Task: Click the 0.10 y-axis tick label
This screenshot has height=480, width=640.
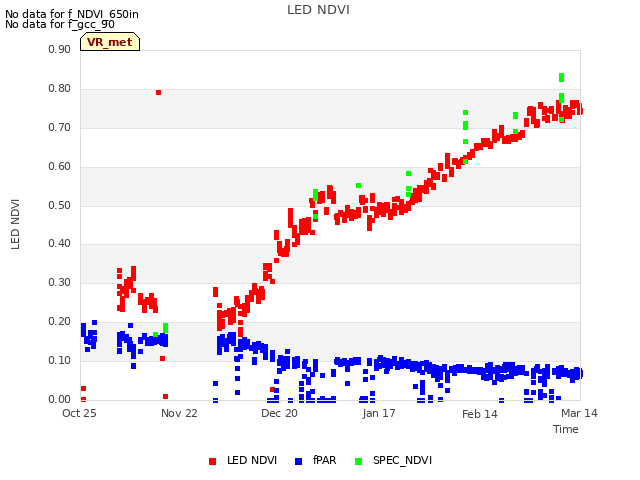Action: click(60, 360)
